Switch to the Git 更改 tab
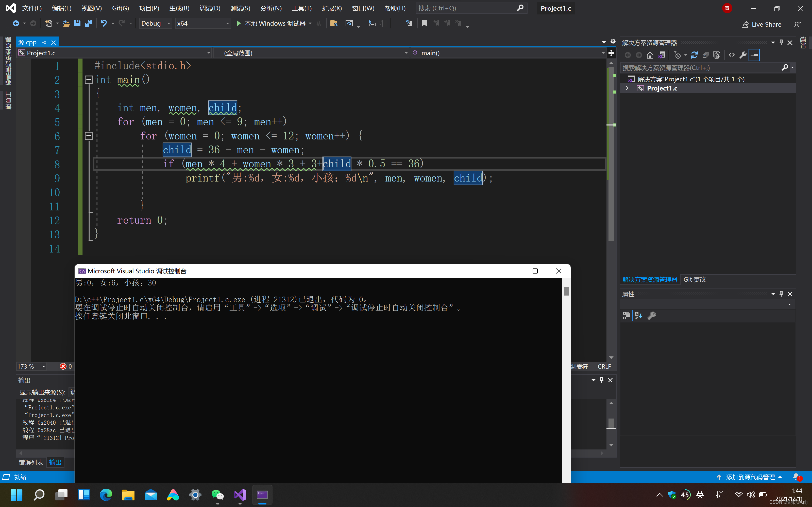This screenshot has width=812, height=507. (x=694, y=279)
